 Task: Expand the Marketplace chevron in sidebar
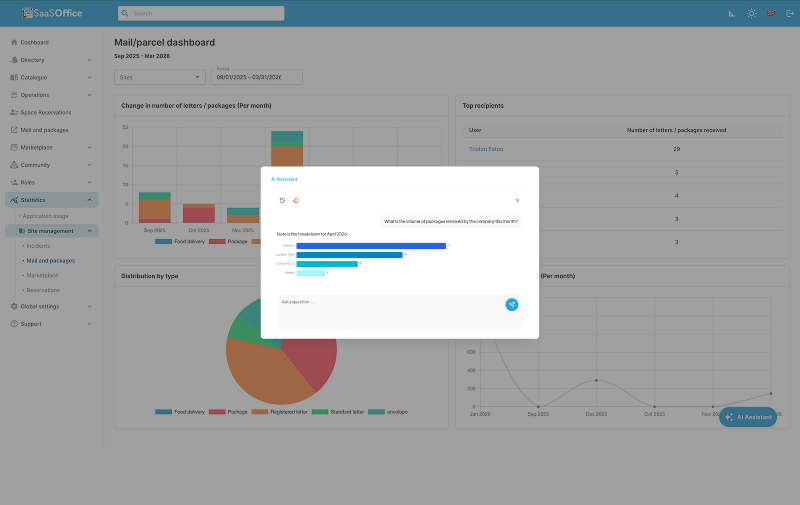(89, 147)
